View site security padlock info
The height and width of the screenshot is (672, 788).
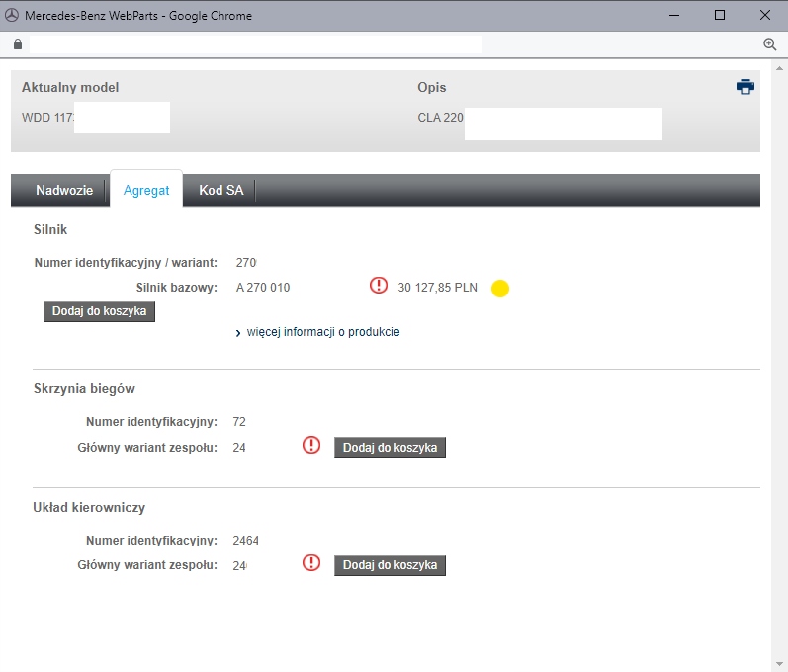click(18, 44)
